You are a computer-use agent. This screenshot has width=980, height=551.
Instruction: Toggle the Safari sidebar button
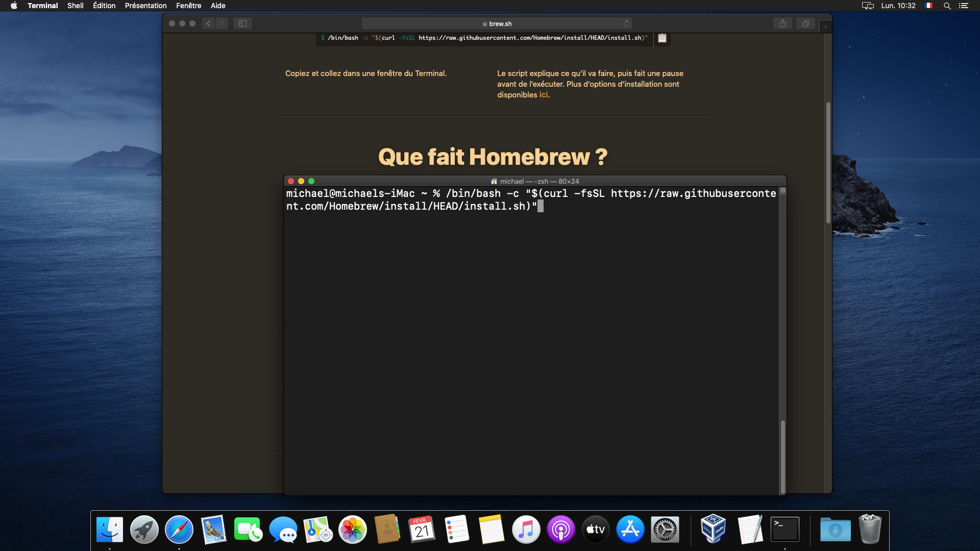(242, 23)
